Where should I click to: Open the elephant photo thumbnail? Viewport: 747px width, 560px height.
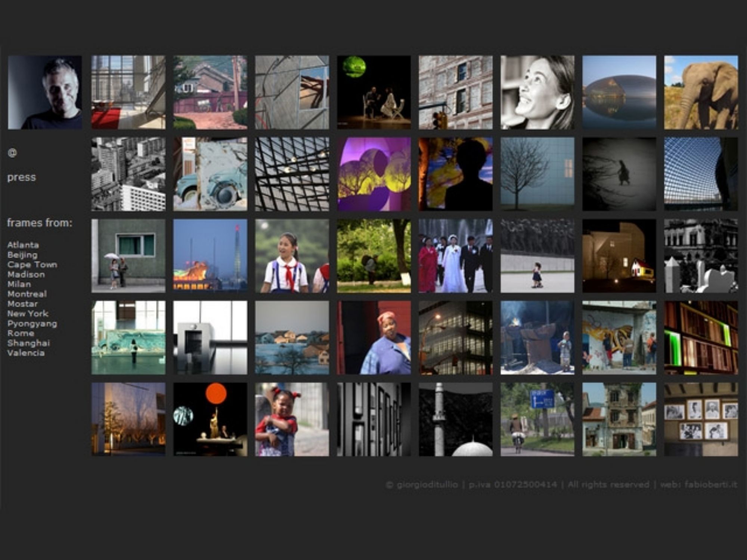[701, 93]
